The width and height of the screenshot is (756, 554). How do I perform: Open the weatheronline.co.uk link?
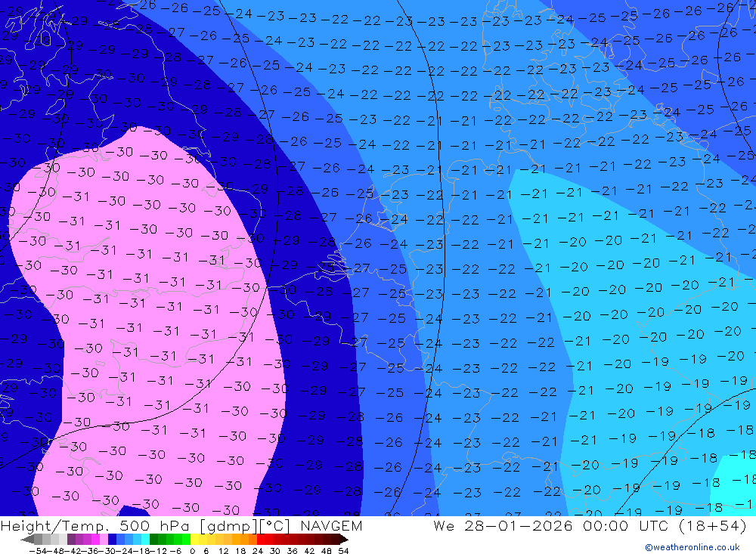tap(692, 547)
